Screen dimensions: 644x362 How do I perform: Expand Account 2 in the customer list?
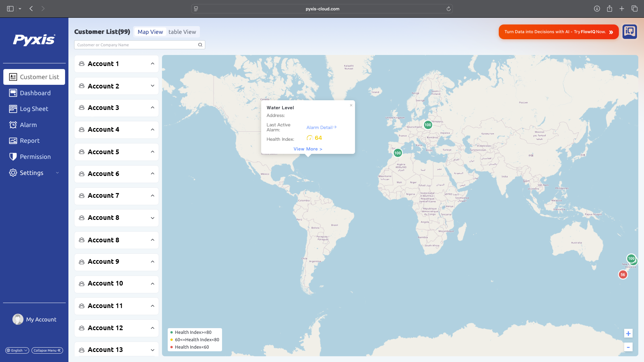(153, 86)
